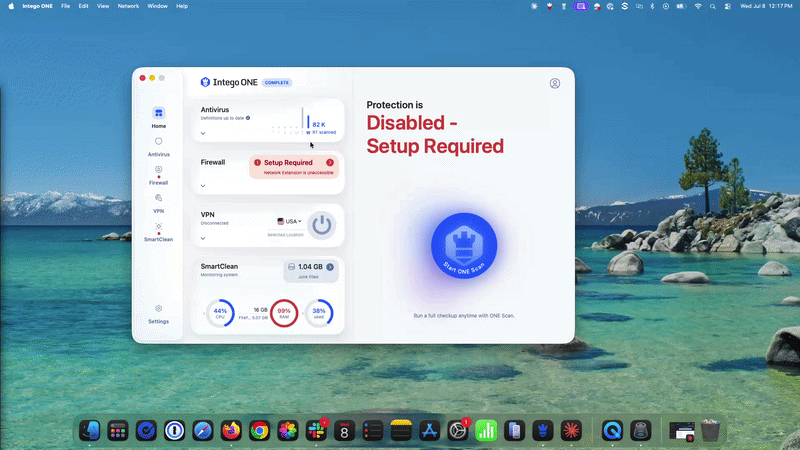Viewport: 800px width, 450px height.
Task: Click the Intego ONE shield logo
Action: coord(205,82)
